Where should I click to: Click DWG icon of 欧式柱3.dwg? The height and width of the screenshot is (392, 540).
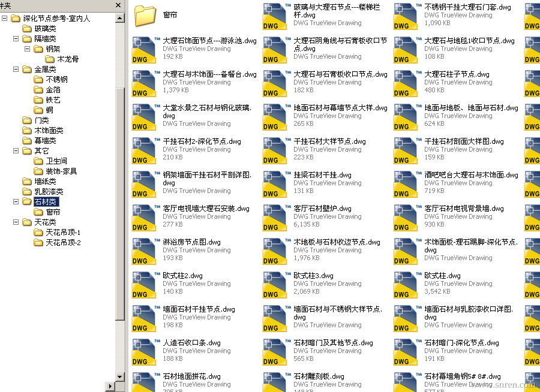[274, 285]
